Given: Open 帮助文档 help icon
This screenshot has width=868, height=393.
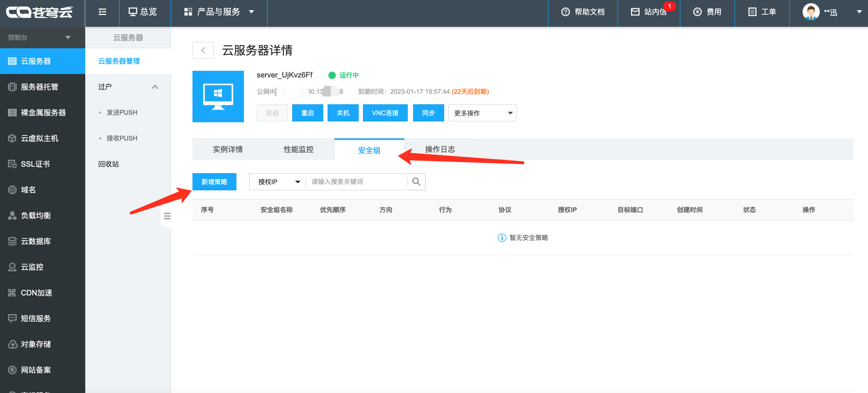Looking at the screenshot, I should click(x=565, y=12).
